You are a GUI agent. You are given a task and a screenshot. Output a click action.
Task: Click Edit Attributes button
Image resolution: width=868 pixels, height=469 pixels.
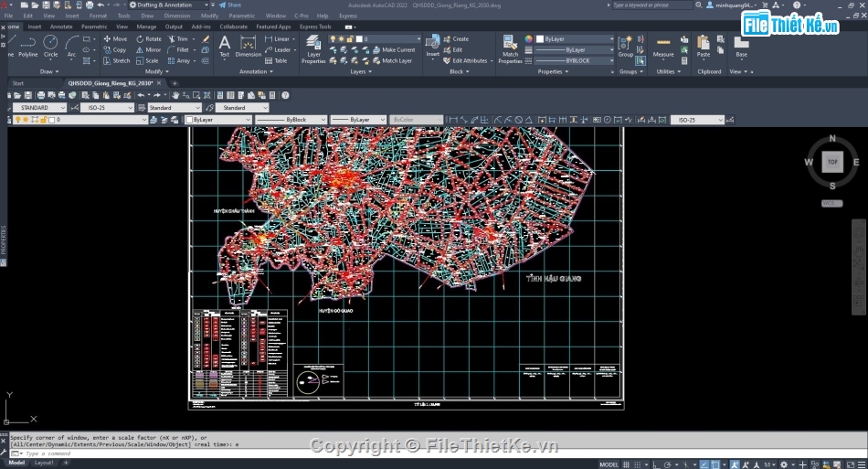click(466, 61)
